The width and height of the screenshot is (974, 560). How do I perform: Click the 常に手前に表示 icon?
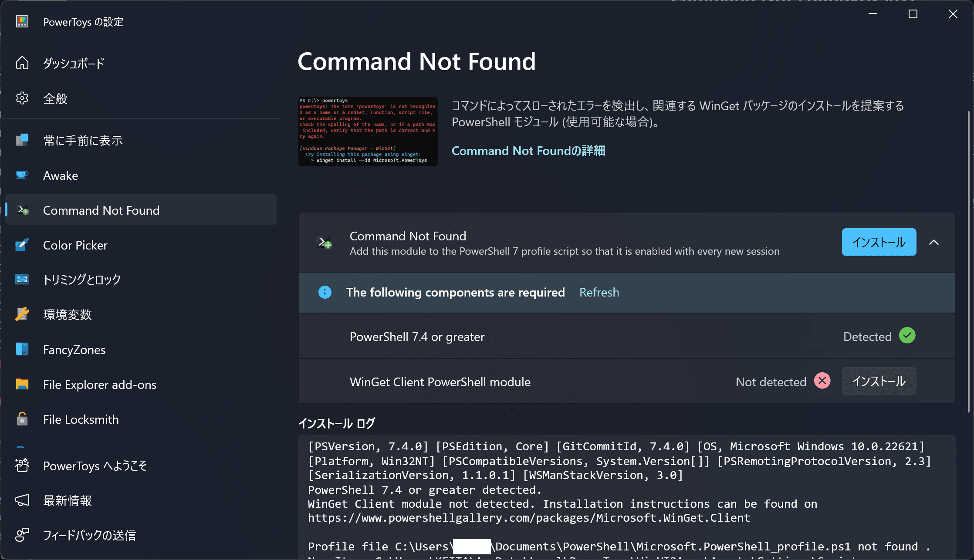tap(22, 140)
